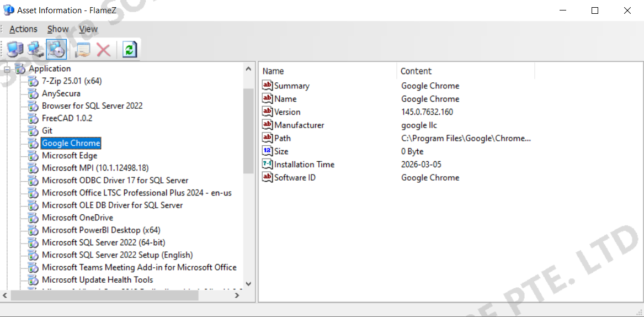
Task: Click the icon beside AnySecura entry
Action: pos(33,93)
